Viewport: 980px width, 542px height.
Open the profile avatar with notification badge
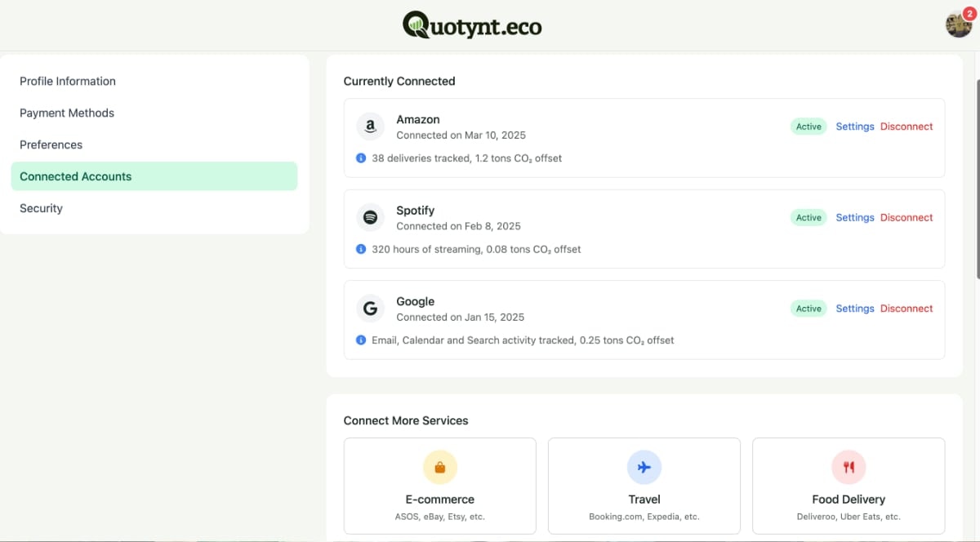[x=958, y=24]
